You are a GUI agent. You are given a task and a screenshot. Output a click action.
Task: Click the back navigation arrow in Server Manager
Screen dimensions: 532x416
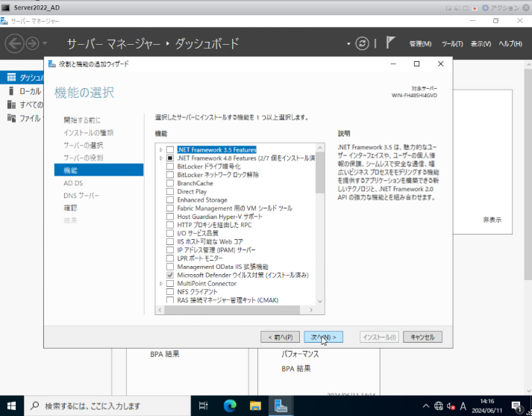(14, 44)
